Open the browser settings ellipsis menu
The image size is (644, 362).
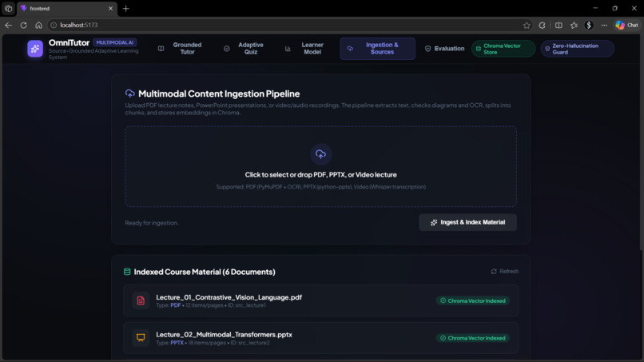point(604,25)
